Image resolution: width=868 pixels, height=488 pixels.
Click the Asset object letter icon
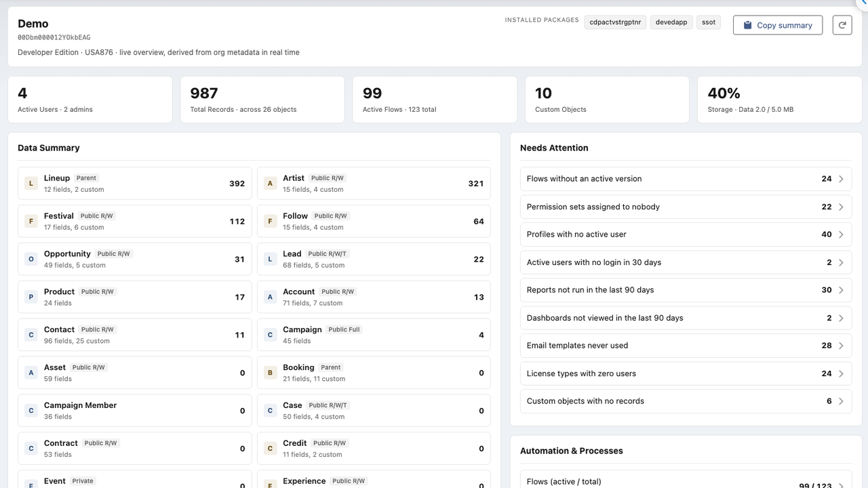pyautogui.click(x=31, y=373)
